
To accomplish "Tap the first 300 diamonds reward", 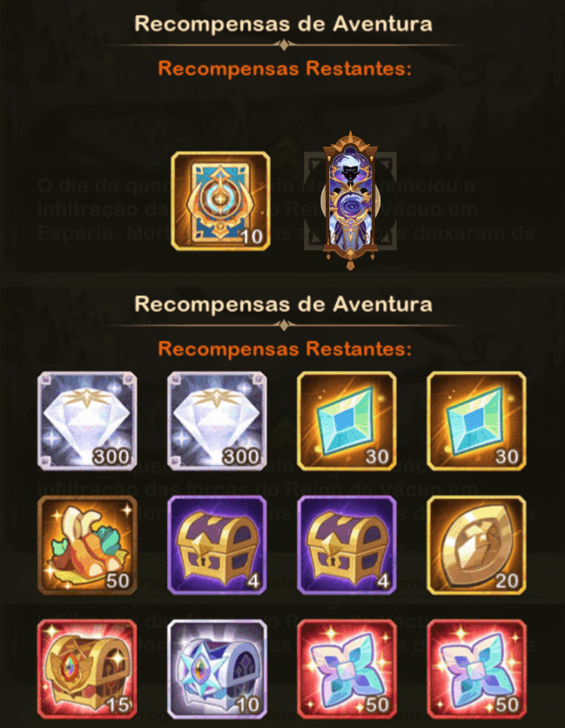I will click(87, 421).
